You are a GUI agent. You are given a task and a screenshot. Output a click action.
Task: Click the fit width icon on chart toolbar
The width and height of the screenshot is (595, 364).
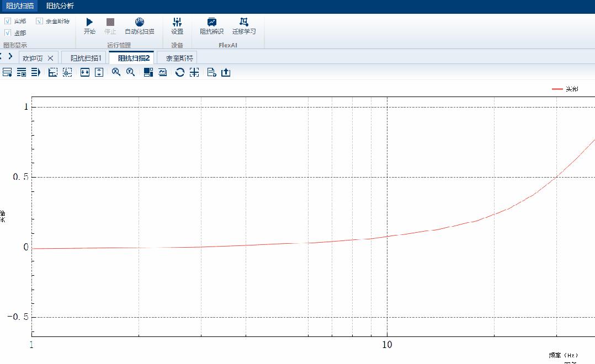85,72
